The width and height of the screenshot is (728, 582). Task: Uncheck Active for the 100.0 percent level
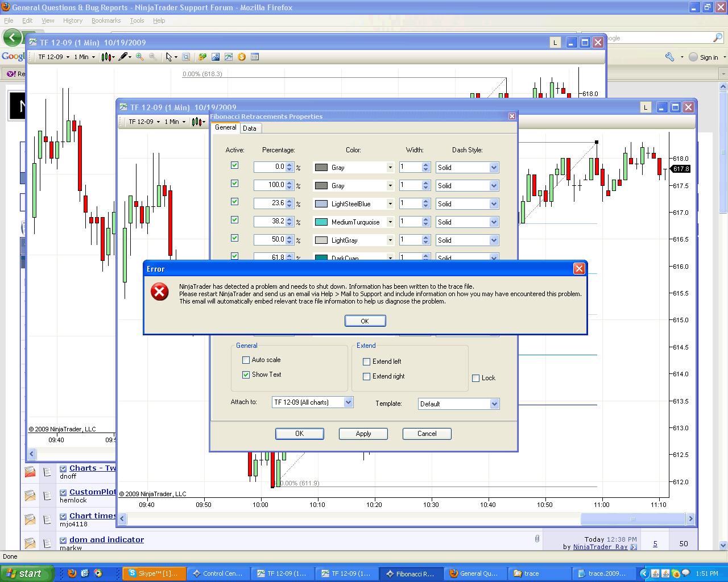234,184
